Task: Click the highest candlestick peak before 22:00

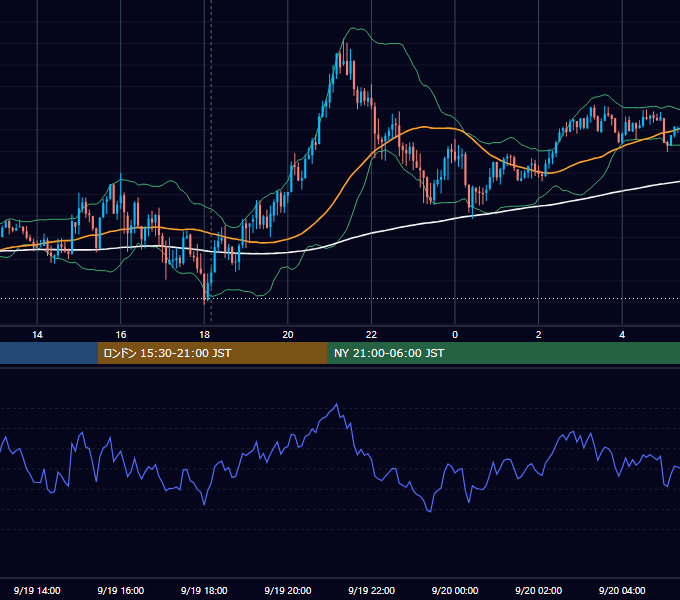Action: click(x=345, y=54)
